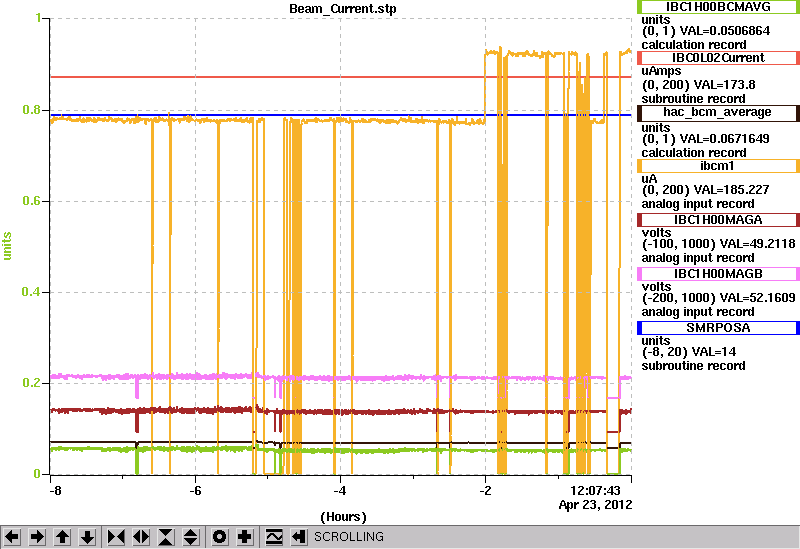Select the hac_bcm_average curve legend
The image size is (800, 549).
[x=717, y=112]
